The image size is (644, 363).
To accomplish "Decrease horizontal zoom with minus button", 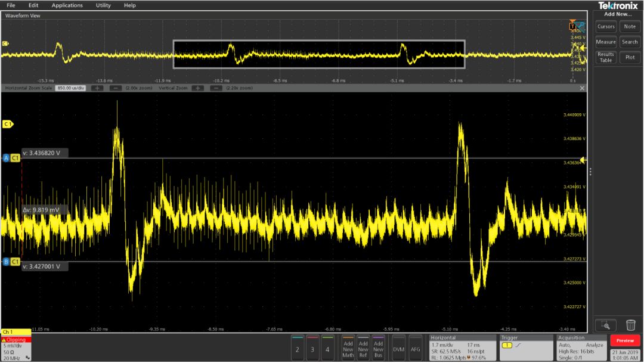I will 116,88.
